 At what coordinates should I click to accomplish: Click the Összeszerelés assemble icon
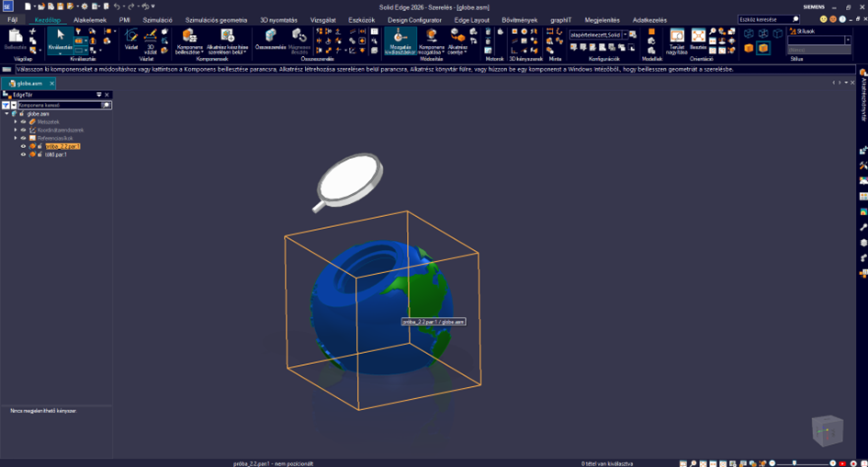(x=268, y=40)
